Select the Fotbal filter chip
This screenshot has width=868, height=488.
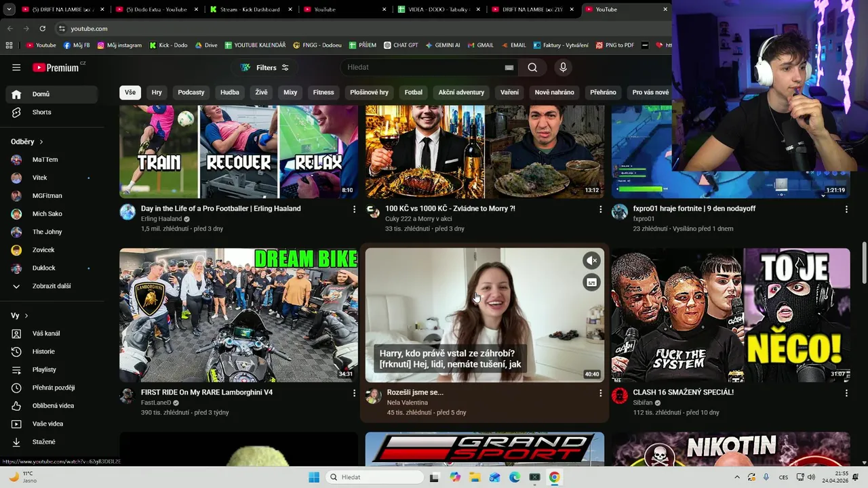[x=414, y=92]
